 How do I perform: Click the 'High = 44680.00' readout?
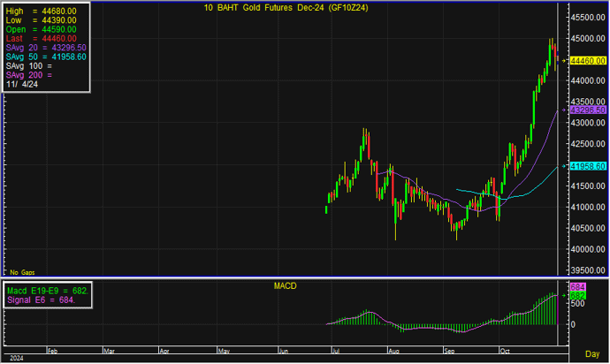point(41,11)
